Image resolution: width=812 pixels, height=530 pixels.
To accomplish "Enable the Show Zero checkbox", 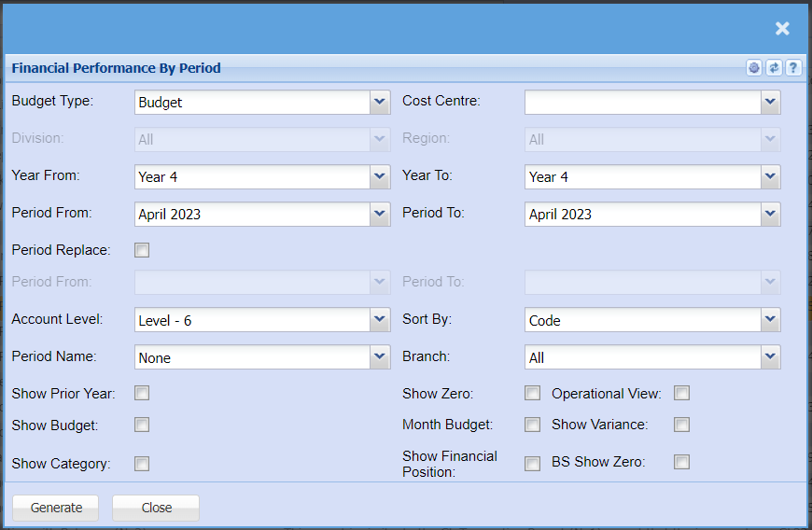I will click(532, 393).
